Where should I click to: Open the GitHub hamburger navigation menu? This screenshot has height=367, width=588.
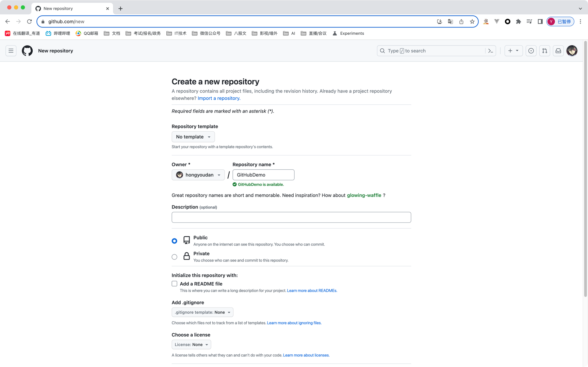coord(11,51)
